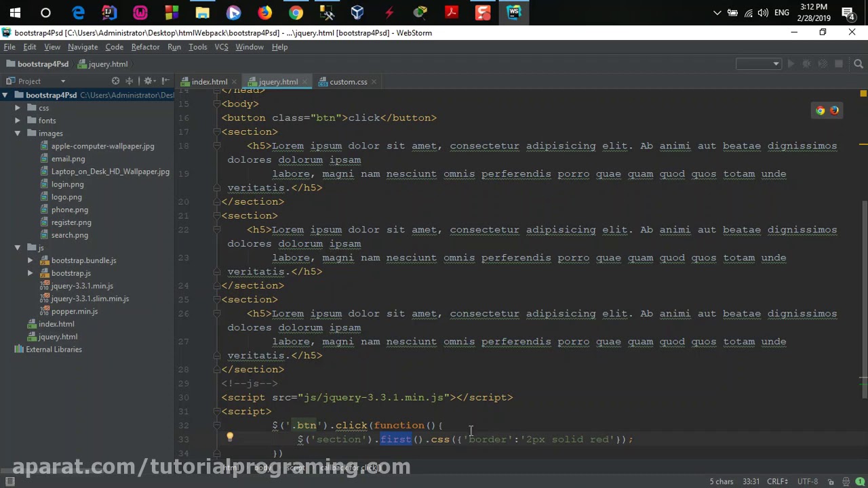
Task: Click the scroll-from-source target icon
Action: (115, 81)
